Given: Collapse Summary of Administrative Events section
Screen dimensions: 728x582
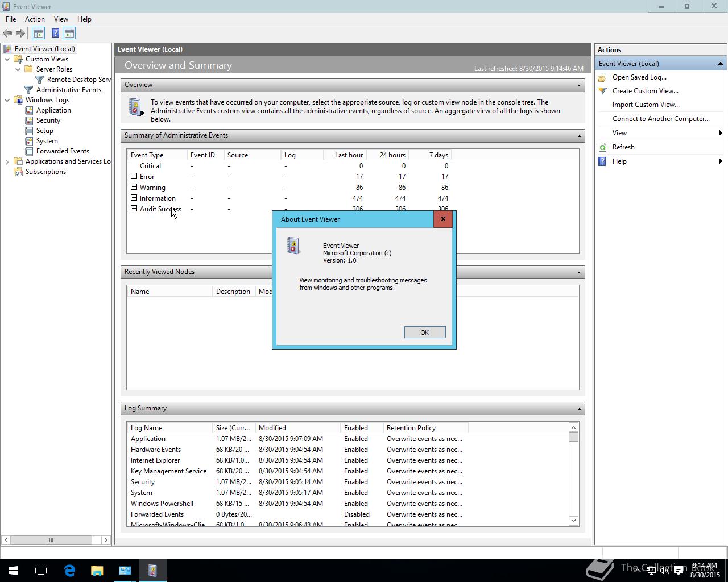Looking at the screenshot, I should click(579, 136).
